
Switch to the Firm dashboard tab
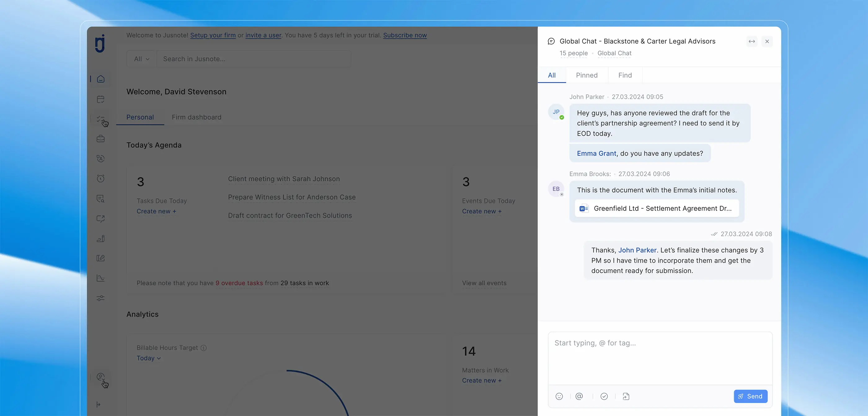click(197, 117)
